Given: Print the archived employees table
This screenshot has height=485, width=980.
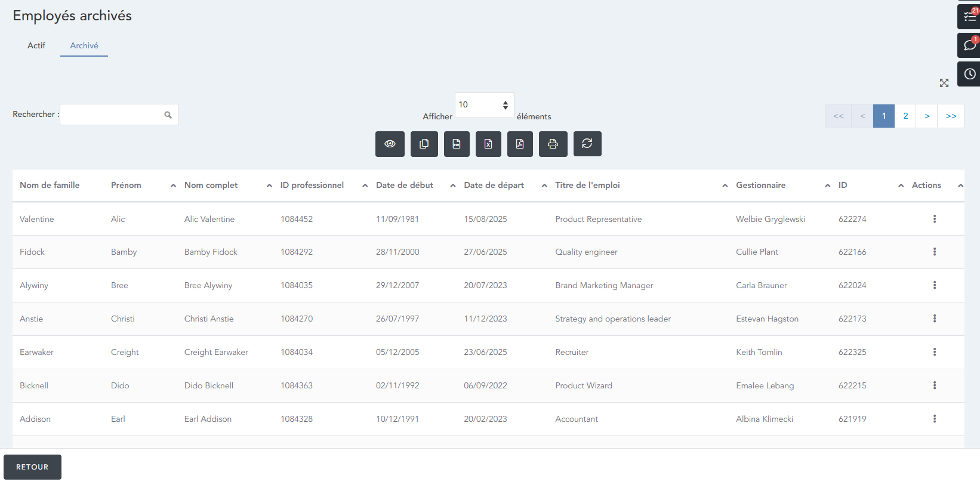Looking at the screenshot, I should click(553, 144).
